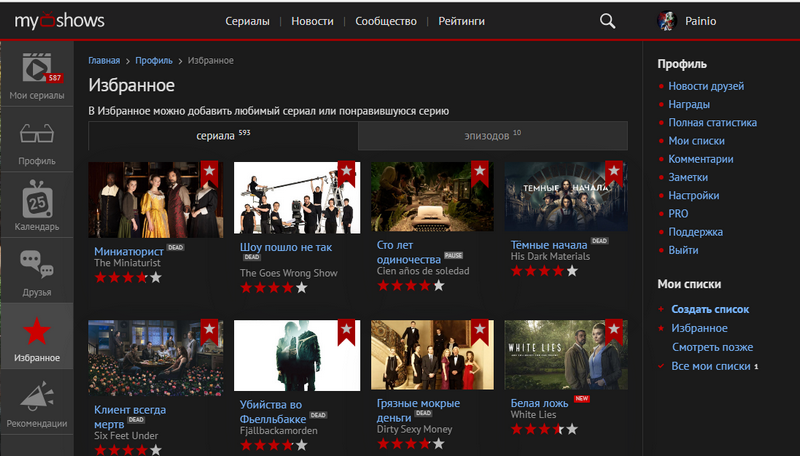Open Painio username menu
The height and width of the screenshot is (456, 800).
point(700,21)
